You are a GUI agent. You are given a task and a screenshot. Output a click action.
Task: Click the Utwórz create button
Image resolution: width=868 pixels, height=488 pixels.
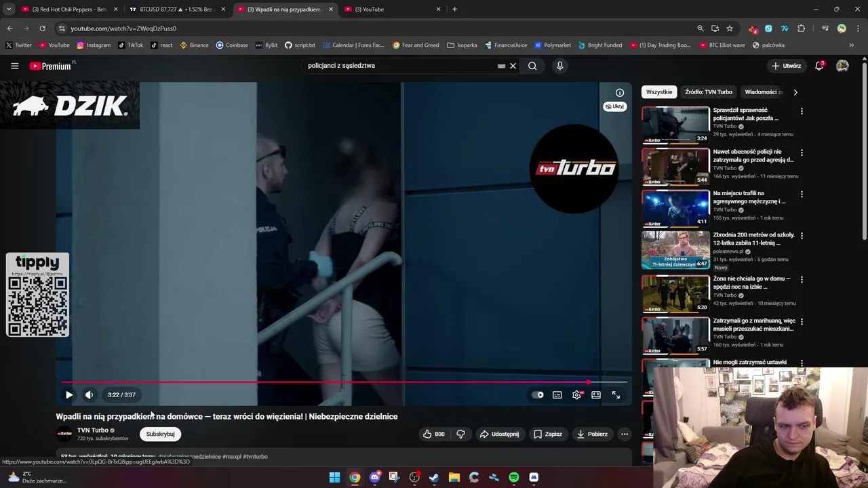pyautogui.click(x=787, y=66)
